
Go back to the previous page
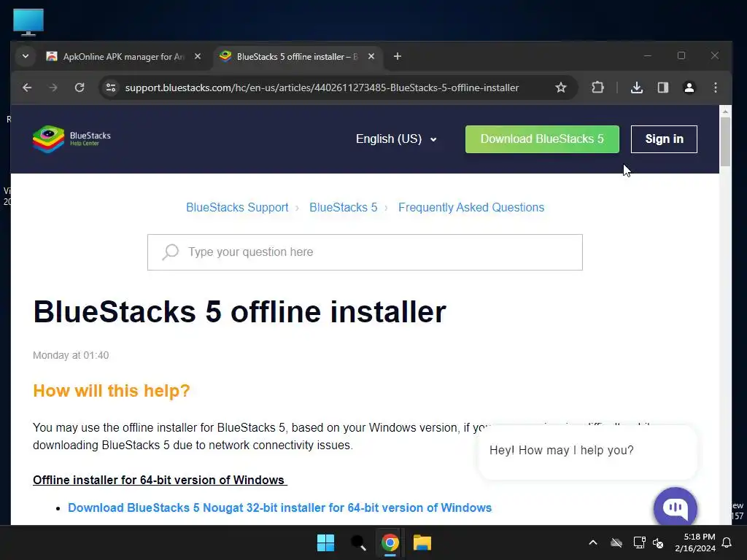pyautogui.click(x=27, y=87)
